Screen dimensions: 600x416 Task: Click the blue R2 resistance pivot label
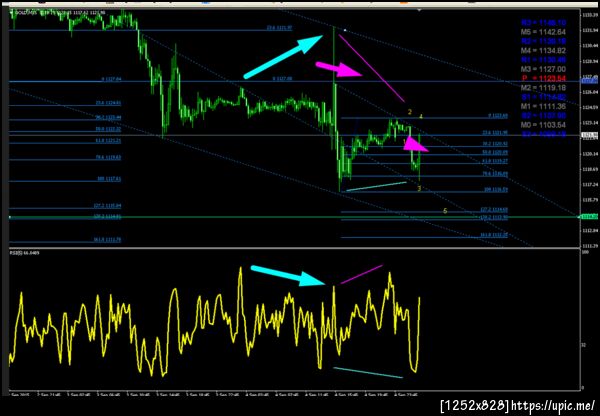point(543,41)
